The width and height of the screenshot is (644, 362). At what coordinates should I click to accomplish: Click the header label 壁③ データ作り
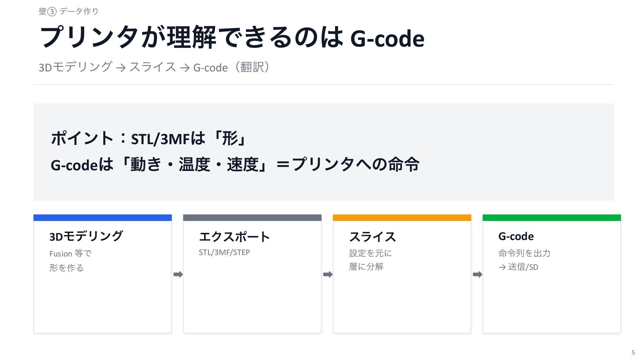click(x=69, y=11)
